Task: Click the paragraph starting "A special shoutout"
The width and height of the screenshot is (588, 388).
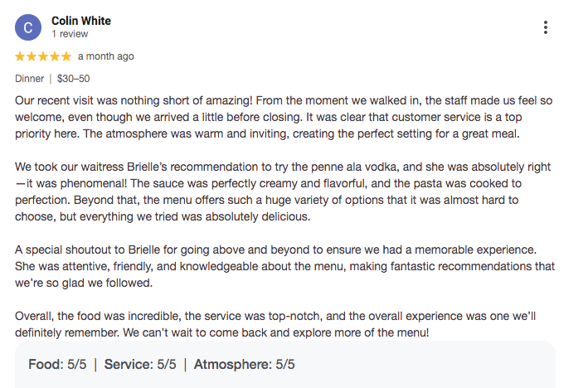Action: point(285,266)
